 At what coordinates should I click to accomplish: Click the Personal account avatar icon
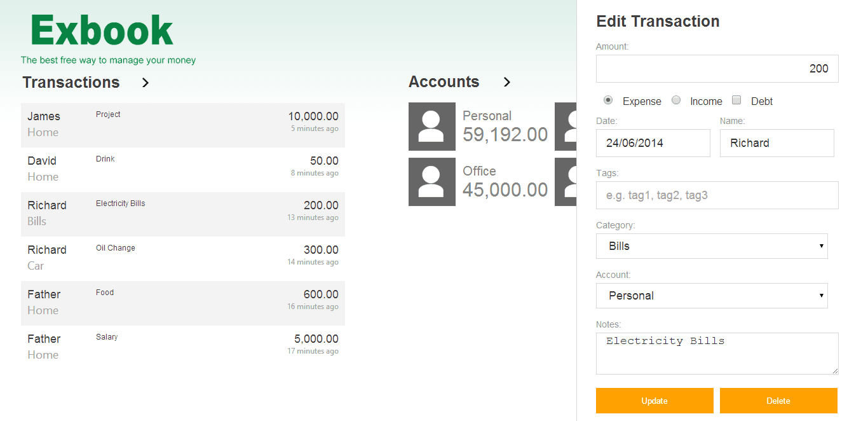432,127
